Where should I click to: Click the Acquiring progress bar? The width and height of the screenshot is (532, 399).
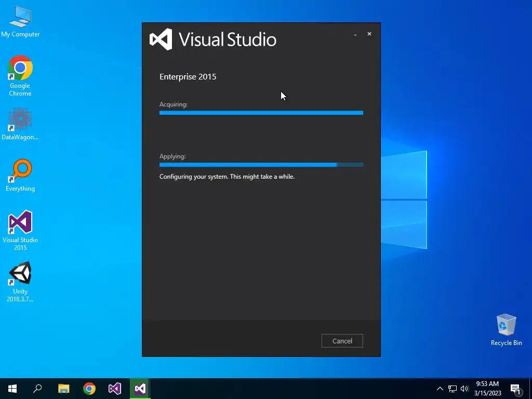click(x=261, y=113)
